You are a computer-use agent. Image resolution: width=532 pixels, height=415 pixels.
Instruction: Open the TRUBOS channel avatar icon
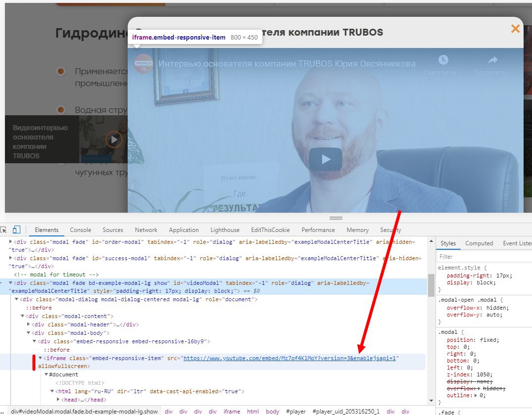[143, 63]
